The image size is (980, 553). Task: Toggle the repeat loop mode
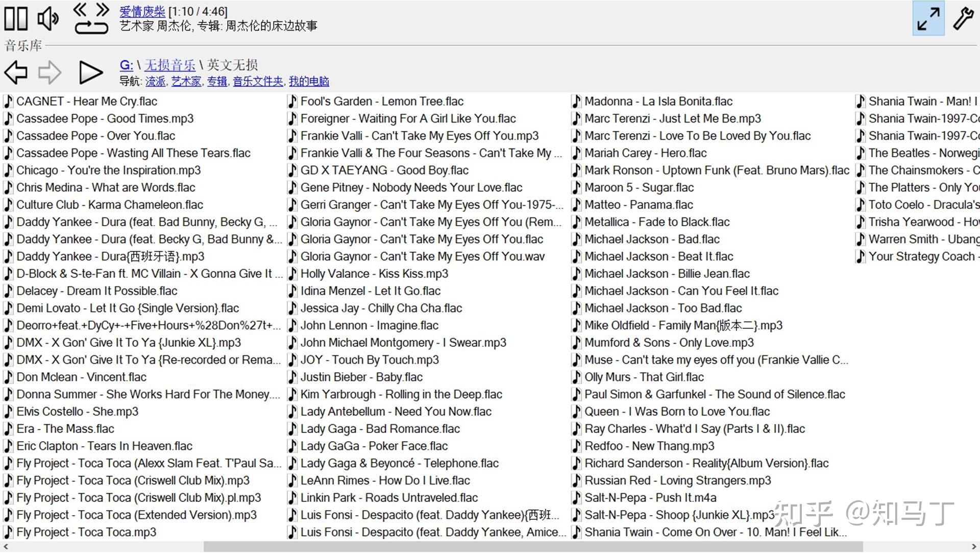point(91,27)
